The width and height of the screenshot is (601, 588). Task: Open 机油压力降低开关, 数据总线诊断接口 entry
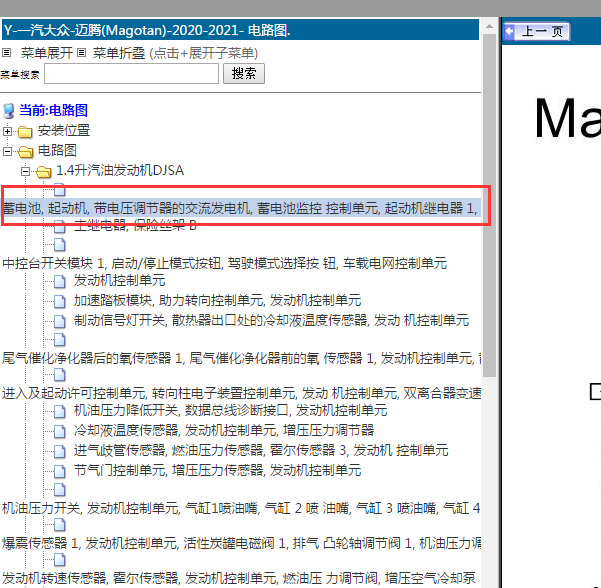[230, 411]
